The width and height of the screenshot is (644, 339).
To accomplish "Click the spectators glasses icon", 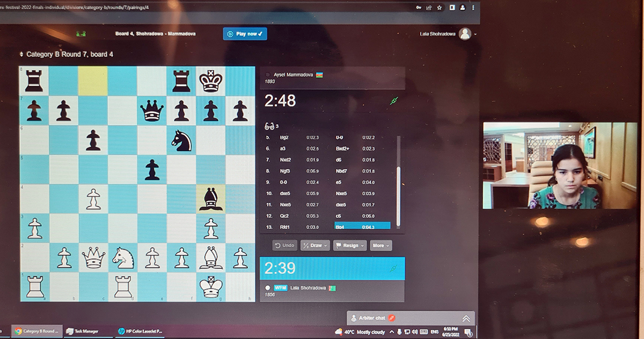I will pyautogui.click(x=269, y=126).
